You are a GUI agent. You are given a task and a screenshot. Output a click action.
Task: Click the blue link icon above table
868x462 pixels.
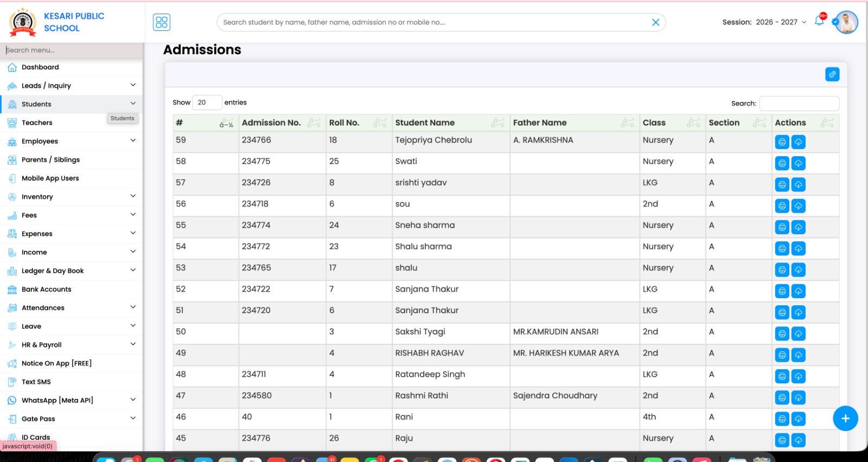pyautogui.click(x=832, y=74)
